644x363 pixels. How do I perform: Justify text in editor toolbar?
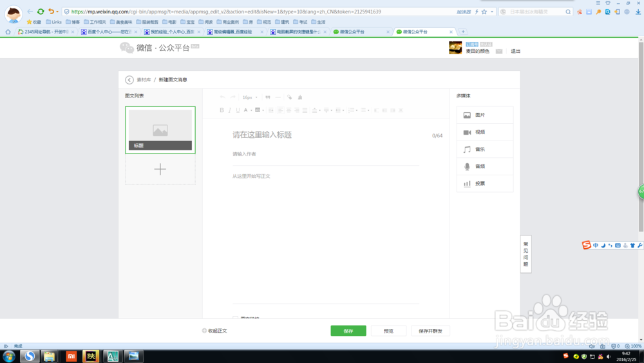point(305,110)
